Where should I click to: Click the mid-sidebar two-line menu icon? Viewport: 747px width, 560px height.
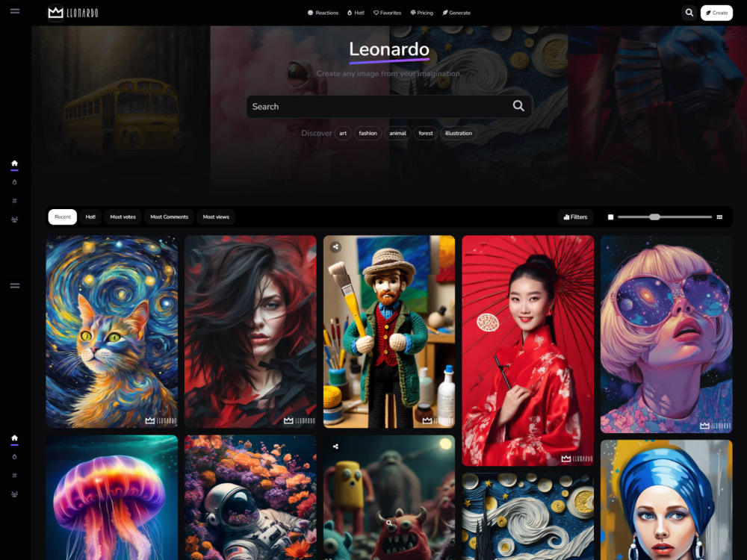15,286
